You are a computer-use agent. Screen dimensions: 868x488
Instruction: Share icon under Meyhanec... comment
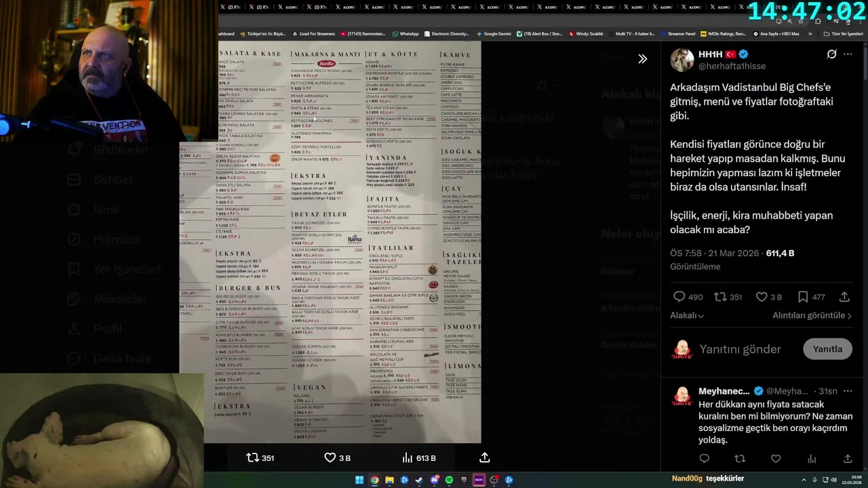(x=848, y=459)
